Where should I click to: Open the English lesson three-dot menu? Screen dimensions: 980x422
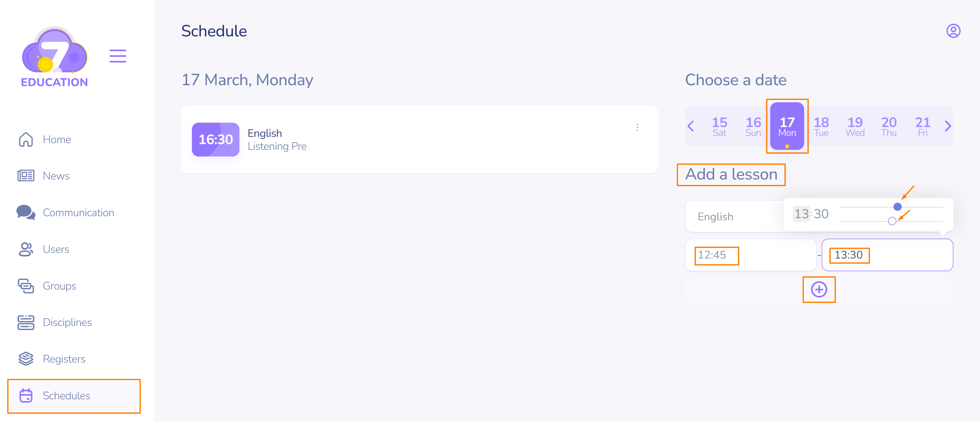click(x=637, y=128)
